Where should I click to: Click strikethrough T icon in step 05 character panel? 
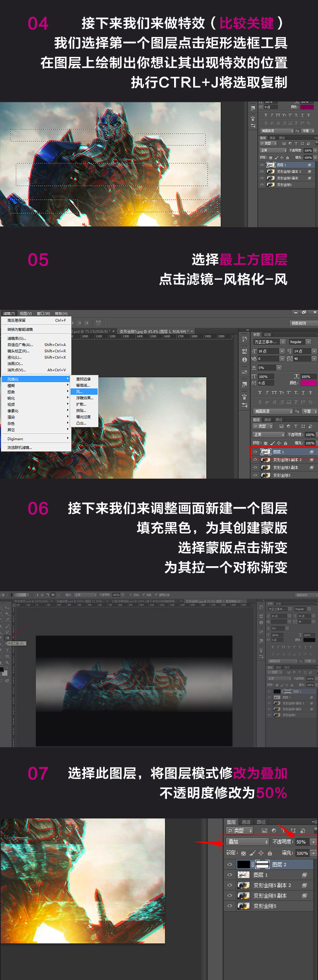[x=310, y=392]
